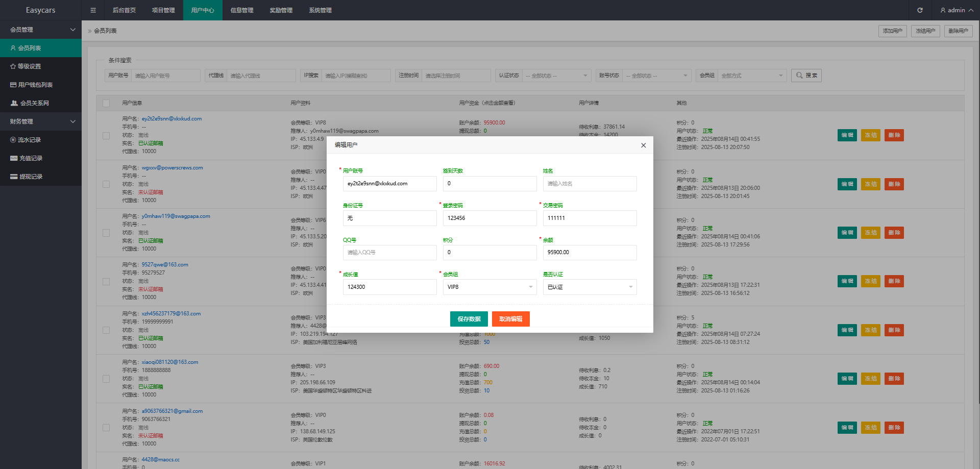Open the 会员组 VIP8 dropdown
This screenshot has width=980, height=469.
tap(489, 287)
